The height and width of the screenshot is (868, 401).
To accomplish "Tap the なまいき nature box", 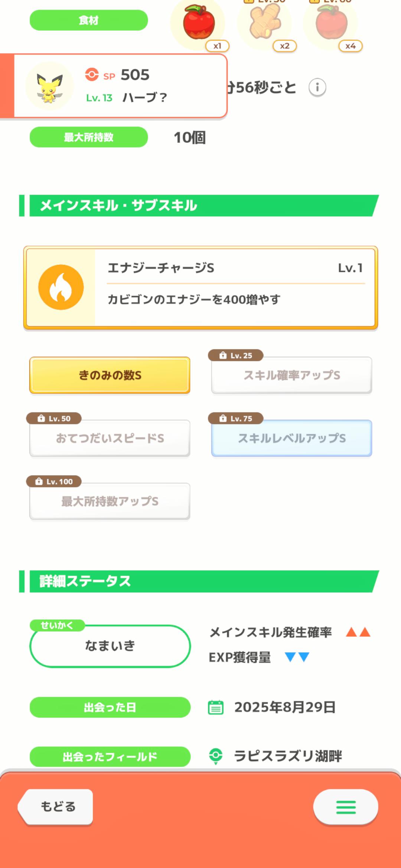I will pos(110,646).
